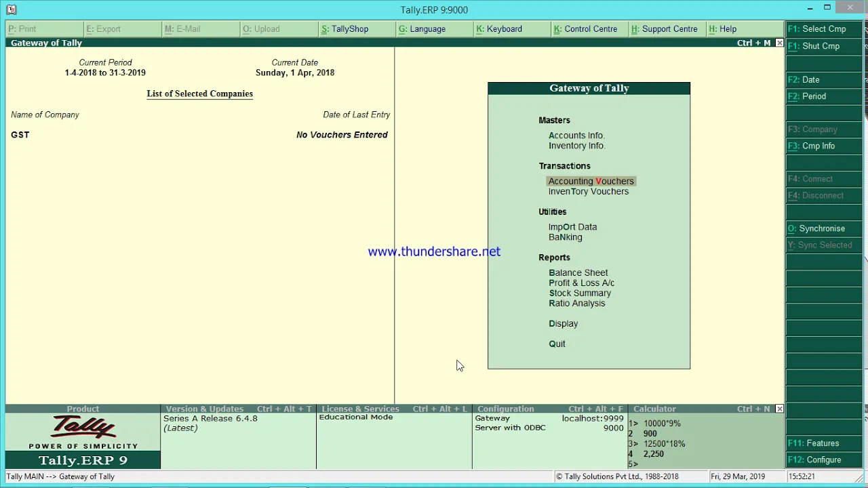Viewport: 868px width, 488px height.
Task: Click the Synchronise button
Action: click(823, 228)
